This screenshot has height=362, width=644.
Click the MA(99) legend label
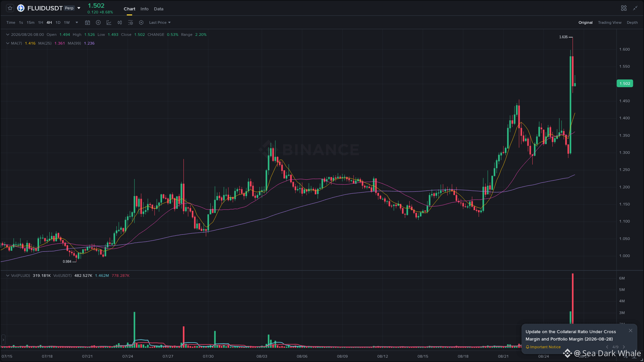74,43
